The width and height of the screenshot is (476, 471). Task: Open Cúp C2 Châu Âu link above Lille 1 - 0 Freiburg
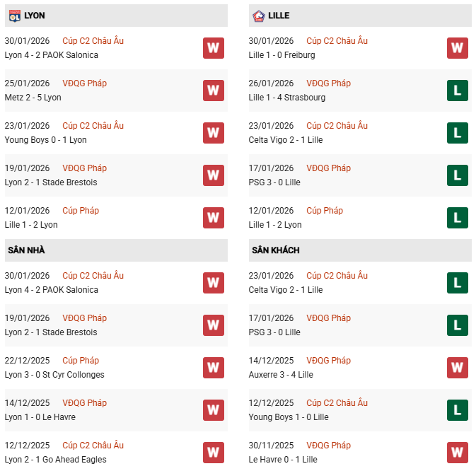pos(337,41)
